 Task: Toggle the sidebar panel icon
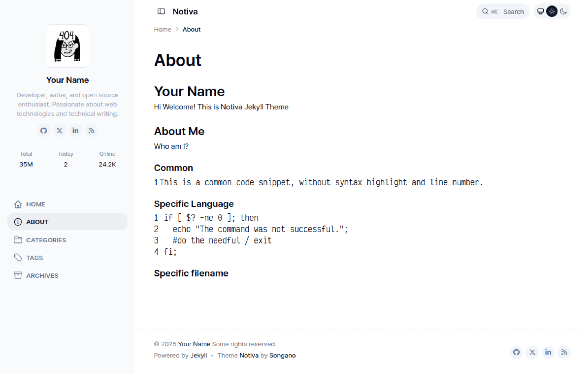[161, 11]
